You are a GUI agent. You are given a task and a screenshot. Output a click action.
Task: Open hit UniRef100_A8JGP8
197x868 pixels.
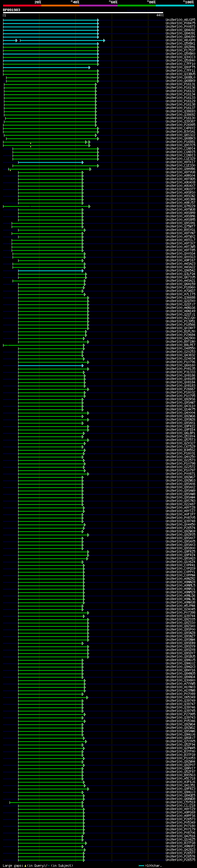tap(180, 40)
